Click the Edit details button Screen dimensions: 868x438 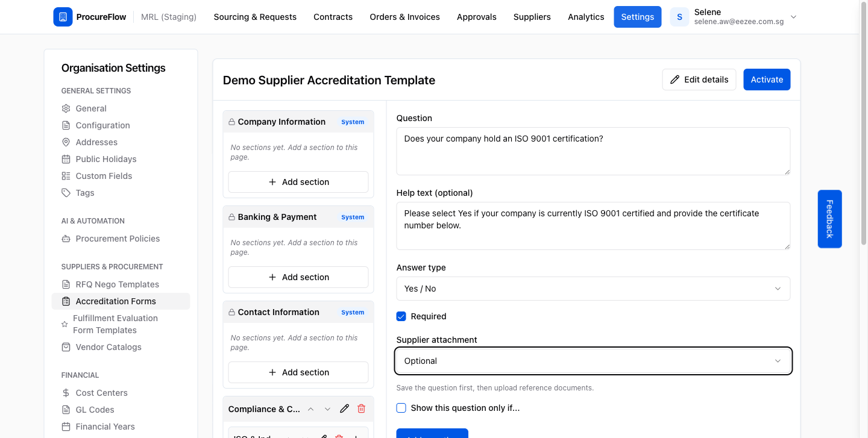pyautogui.click(x=699, y=80)
